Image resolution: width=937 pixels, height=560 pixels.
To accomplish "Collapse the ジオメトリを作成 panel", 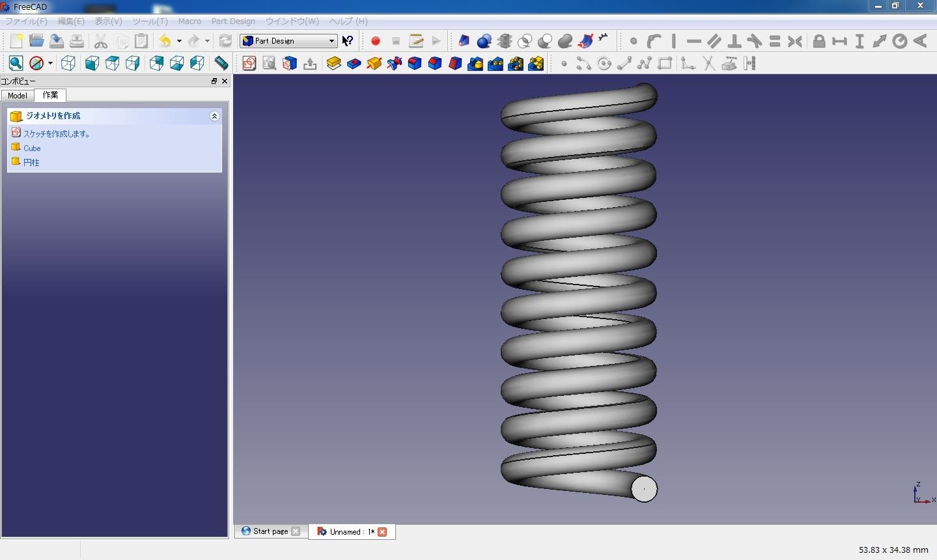I will [x=214, y=116].
